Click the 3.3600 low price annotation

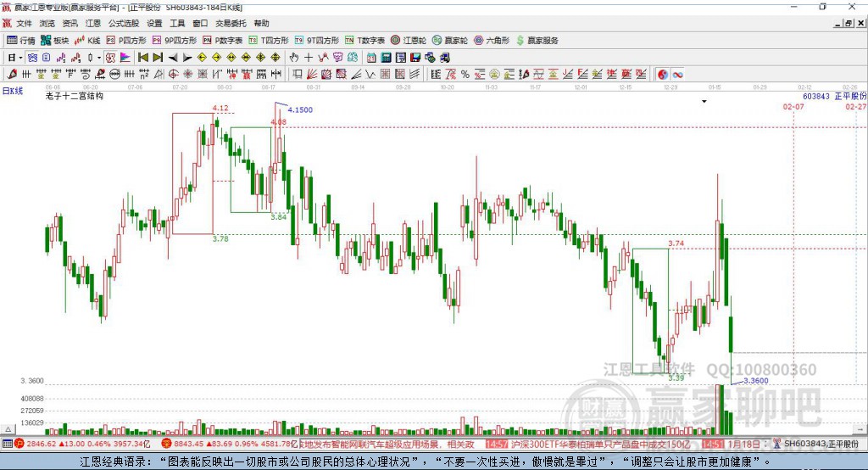755,381
